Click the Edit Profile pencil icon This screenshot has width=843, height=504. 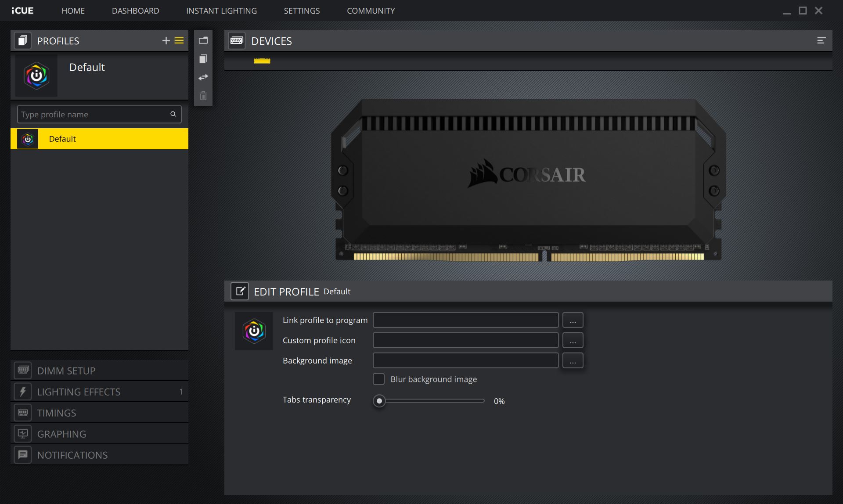pyautogui.click(x=240, y=291)
